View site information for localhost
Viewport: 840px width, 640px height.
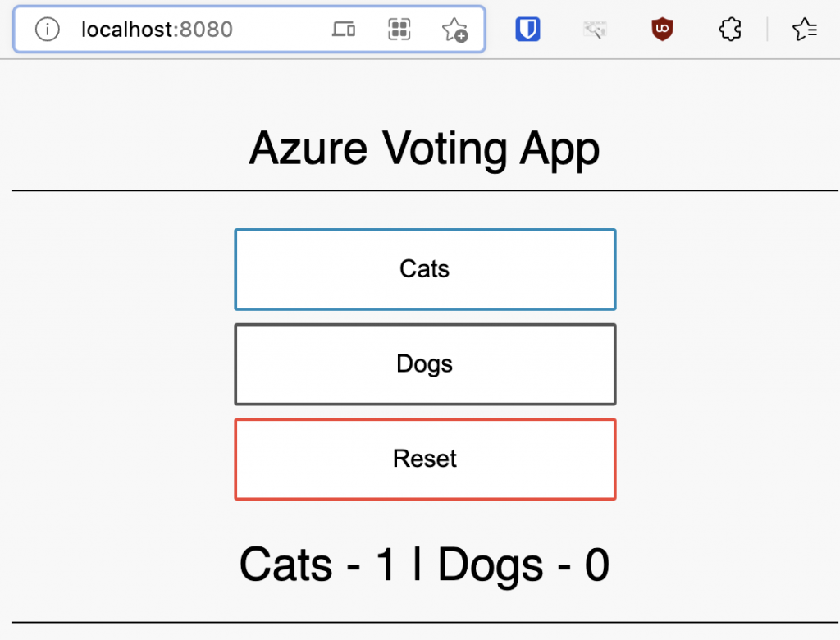click(x=47, y=29)
